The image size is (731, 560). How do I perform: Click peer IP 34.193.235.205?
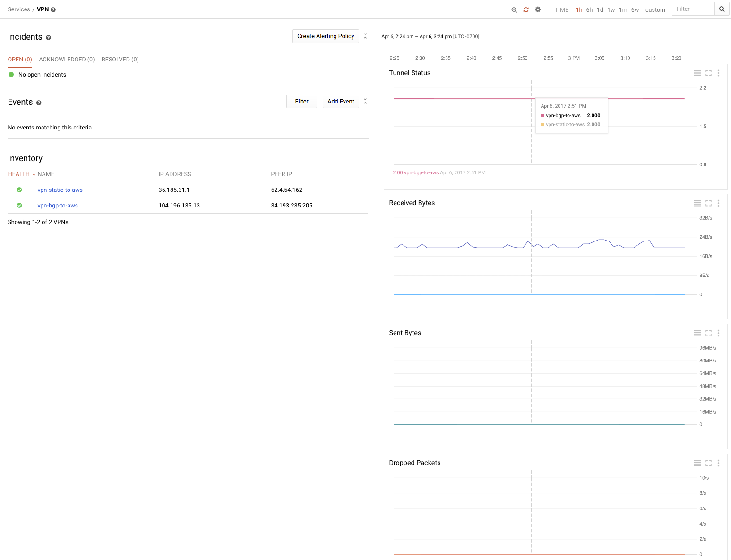[x=292, y=206]
